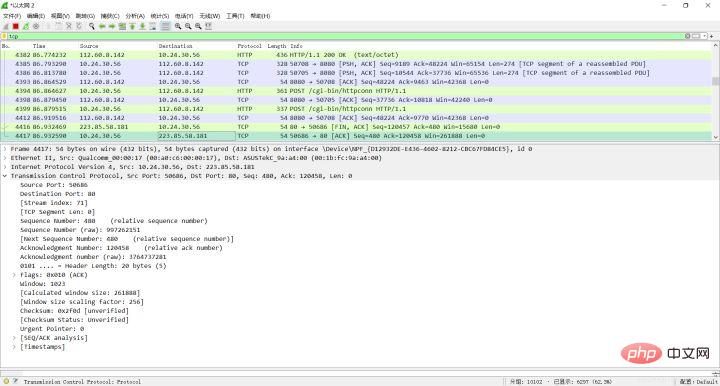
Task: Click the packet list scroll-down arrow
Action: tap(715, 137)
